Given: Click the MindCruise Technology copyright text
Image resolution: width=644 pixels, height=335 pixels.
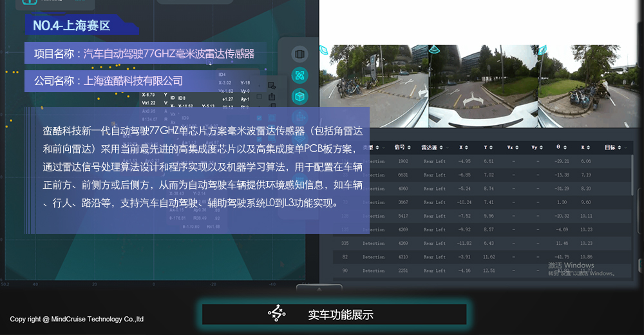Looking at the screenshot, I should pos(77,319).
